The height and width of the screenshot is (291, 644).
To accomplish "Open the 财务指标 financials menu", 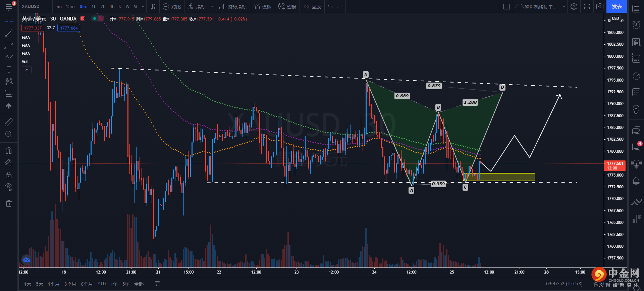I will pyautogui.click(x=233, y=6).
